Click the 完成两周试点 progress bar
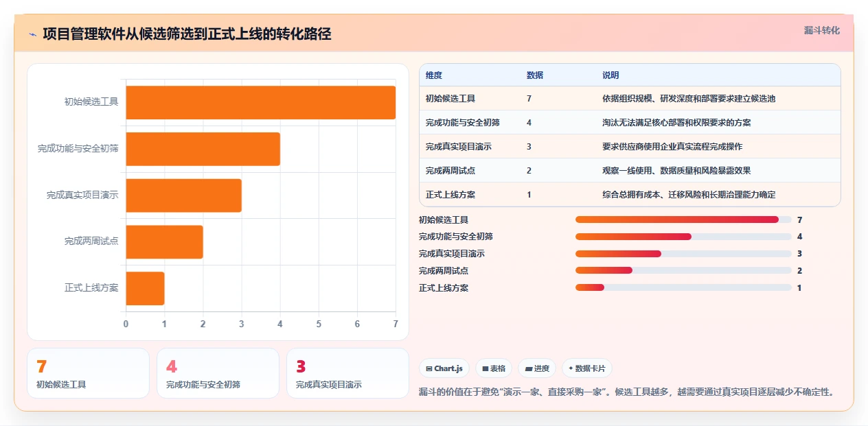868x426 pixels. click(x=683, y=271)
